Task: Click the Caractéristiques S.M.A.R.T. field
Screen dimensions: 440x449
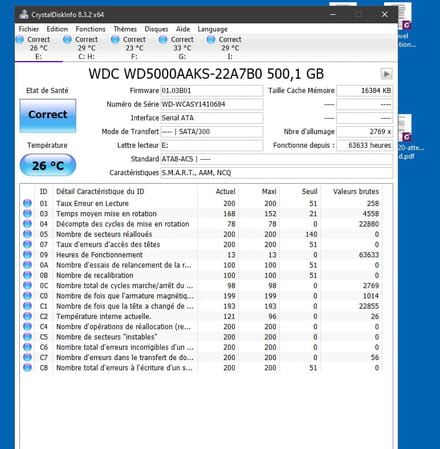Action: click(276, 173)
